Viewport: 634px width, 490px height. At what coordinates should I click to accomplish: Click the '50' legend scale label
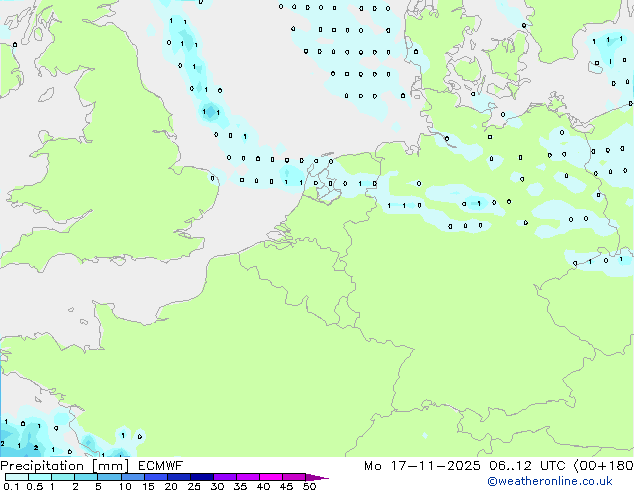pos(309,486)
